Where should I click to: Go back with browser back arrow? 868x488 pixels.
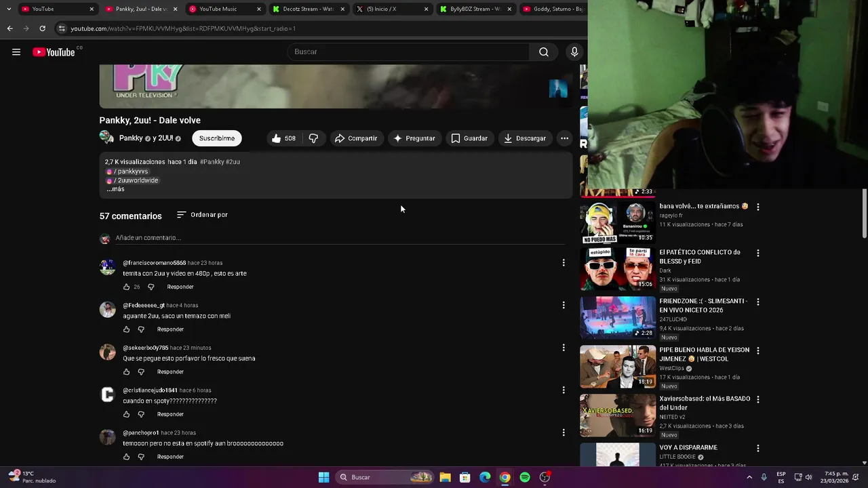pos(9,28)
